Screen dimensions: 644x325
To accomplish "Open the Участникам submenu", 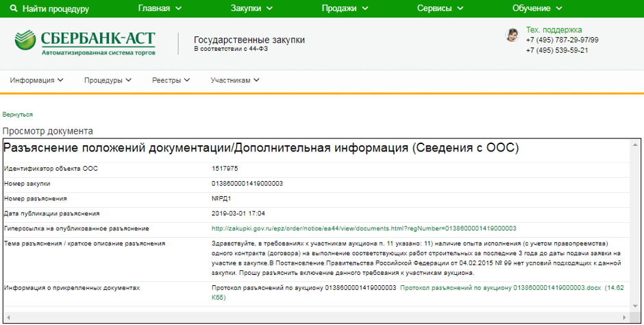I will [x=235, y=80].
